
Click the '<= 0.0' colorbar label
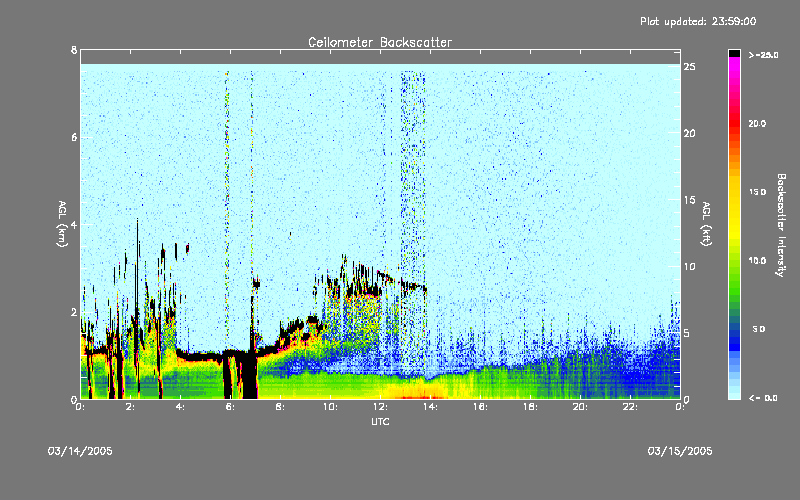(x=763, y=398)
